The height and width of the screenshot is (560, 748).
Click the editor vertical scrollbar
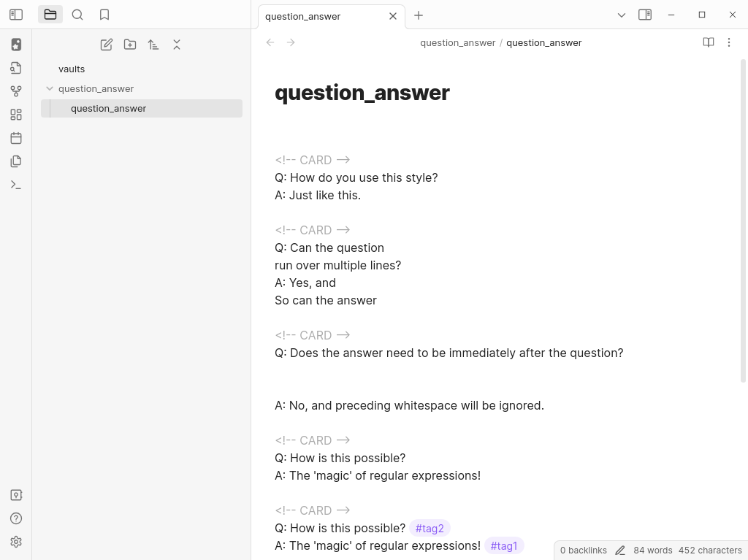click(x=744, y=219)
